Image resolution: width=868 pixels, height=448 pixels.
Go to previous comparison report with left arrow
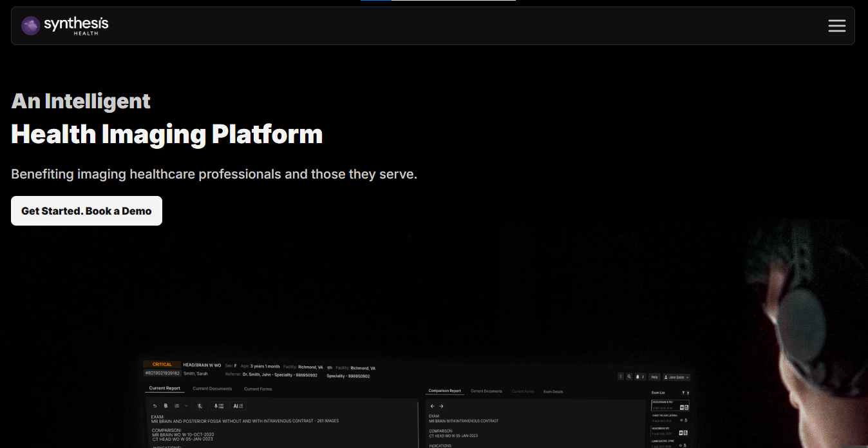coord(433,406)
